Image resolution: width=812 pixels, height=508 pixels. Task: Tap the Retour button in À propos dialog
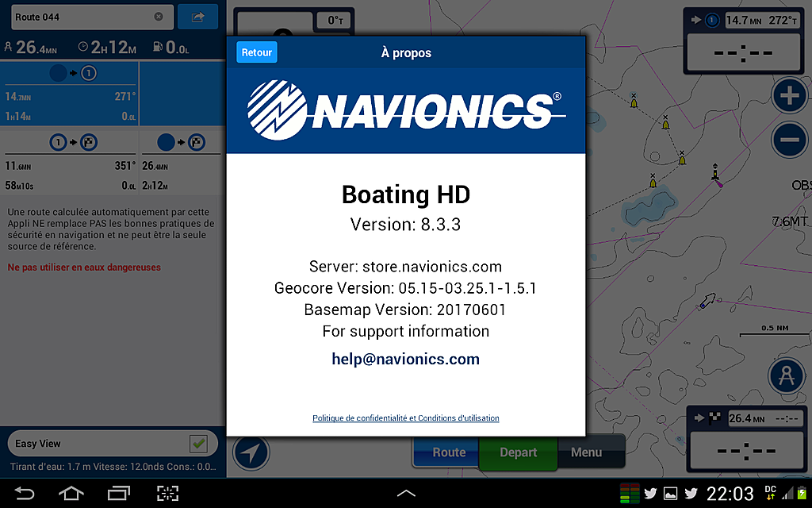(257, 52)
